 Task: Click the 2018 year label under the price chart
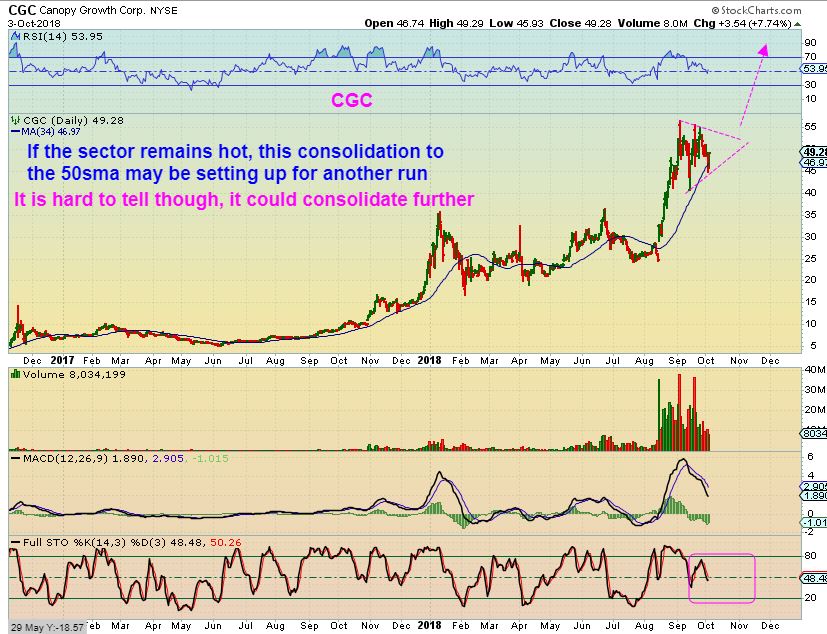click(429, 360)
